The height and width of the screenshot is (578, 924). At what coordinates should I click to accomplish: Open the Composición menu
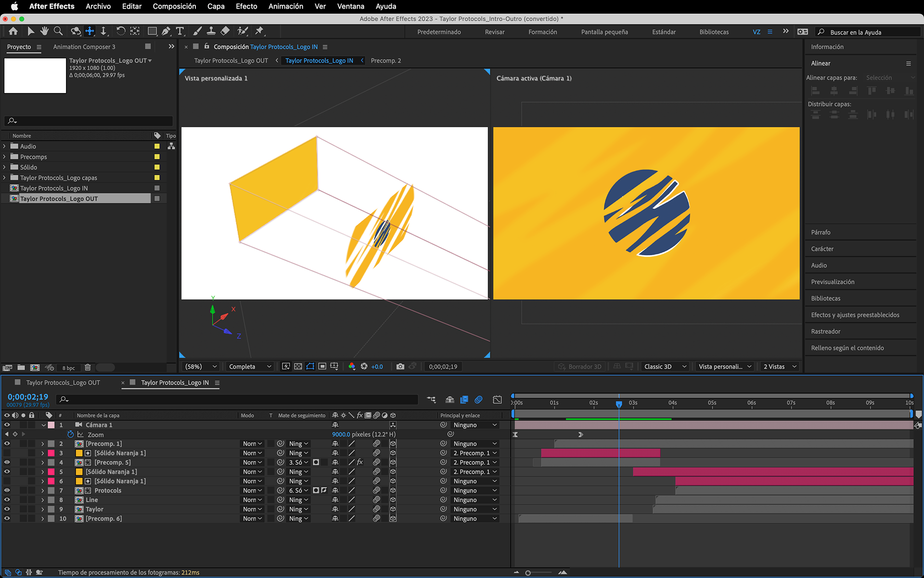174,6
